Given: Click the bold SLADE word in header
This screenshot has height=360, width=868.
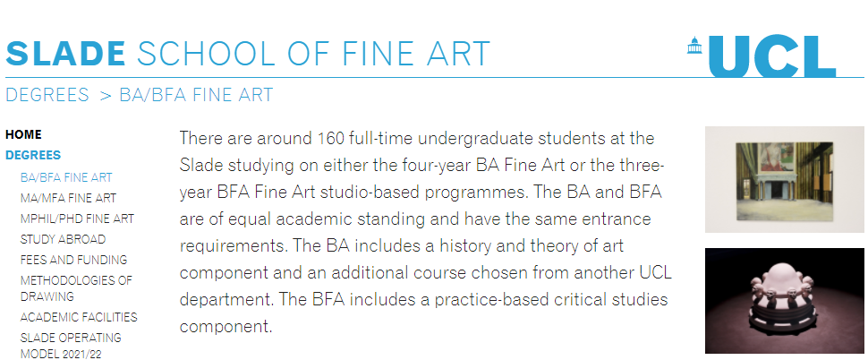Looking at the screenshot, I should [x=66, y=54].
